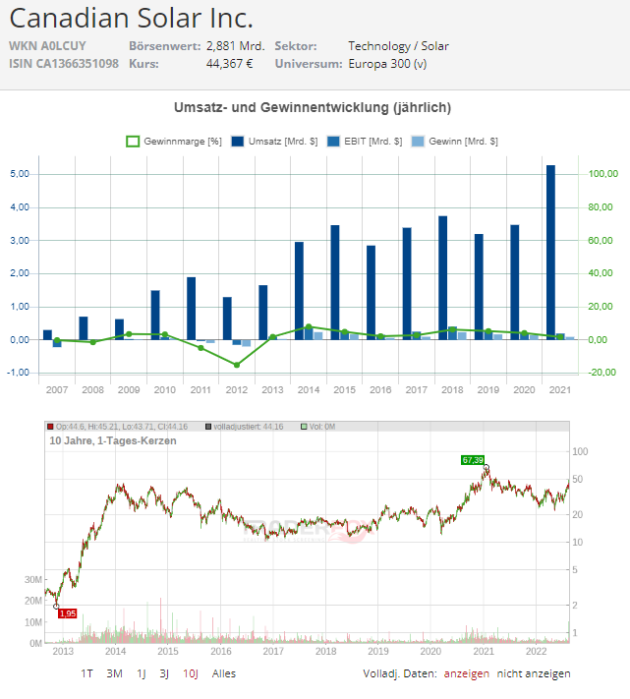Click the 10 Jahre, 1-Tages-Kerzen label
The image size is (630, 699).
113,440
